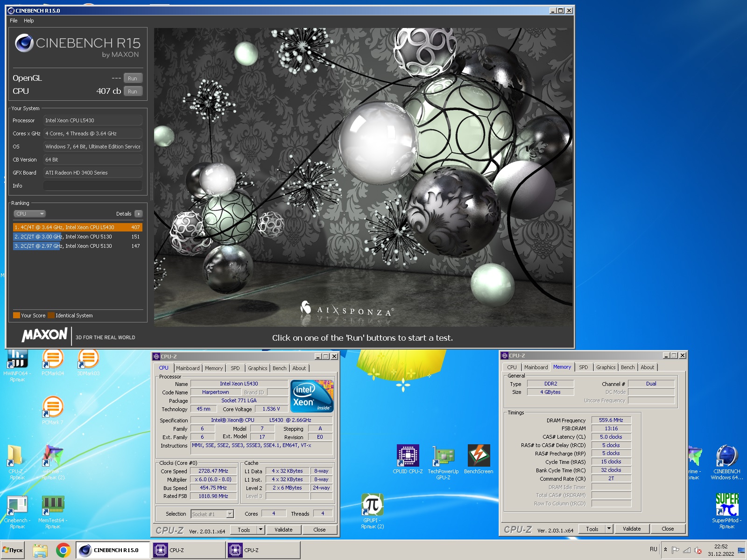Viewport: 747px width, 560px height.
Task: Click Tools button in Memory CPU-Z
Action: (x=592, y=529)
